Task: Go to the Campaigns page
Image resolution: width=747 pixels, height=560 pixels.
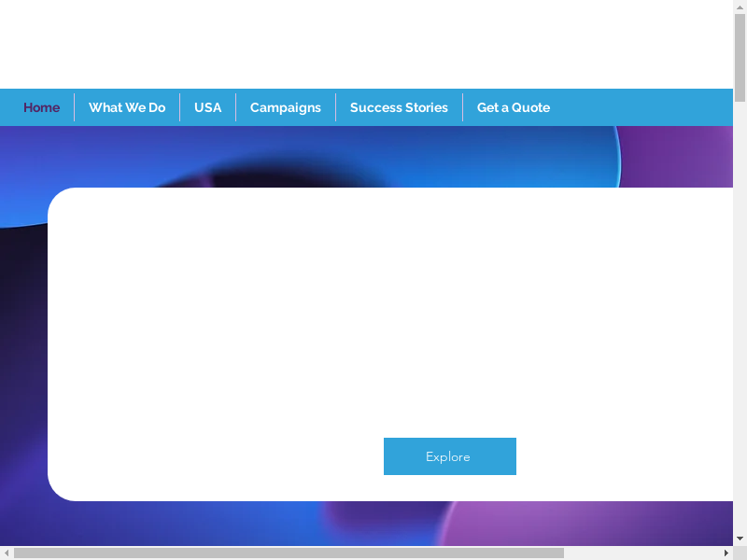Action: 285,107
